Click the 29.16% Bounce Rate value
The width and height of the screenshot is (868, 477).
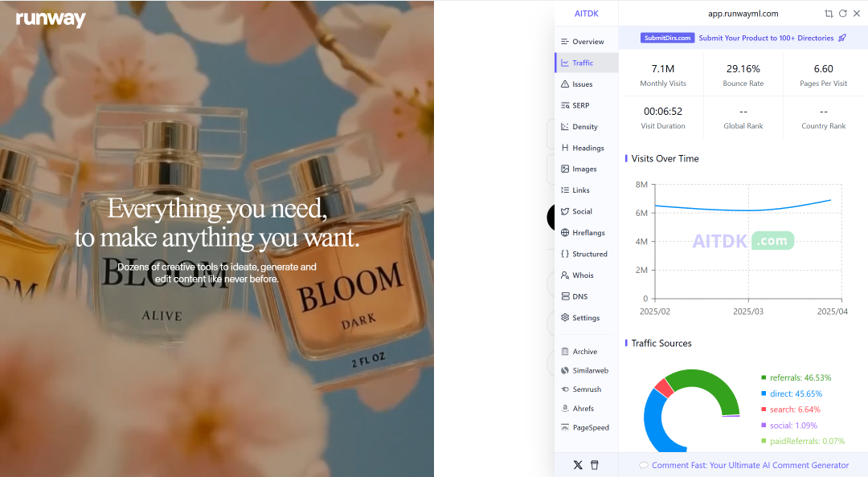743,68
